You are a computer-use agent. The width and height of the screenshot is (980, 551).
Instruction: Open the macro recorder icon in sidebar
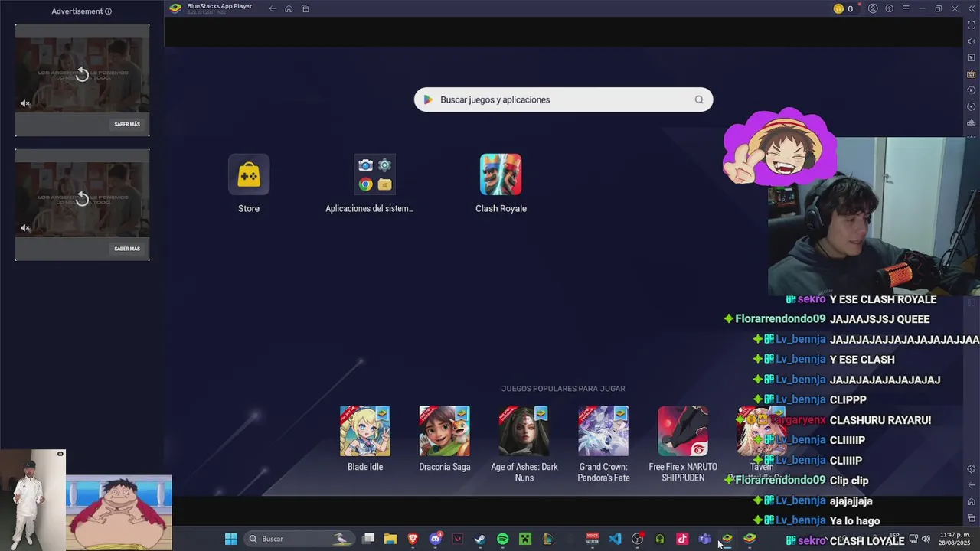972,90
